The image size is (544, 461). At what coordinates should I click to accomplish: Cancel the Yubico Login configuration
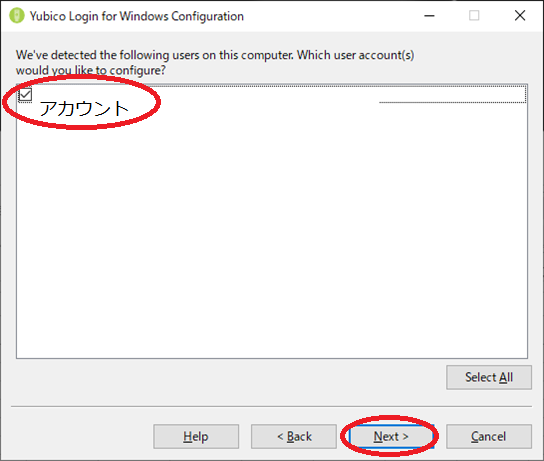pyautogui.click(x=489, y=436)
